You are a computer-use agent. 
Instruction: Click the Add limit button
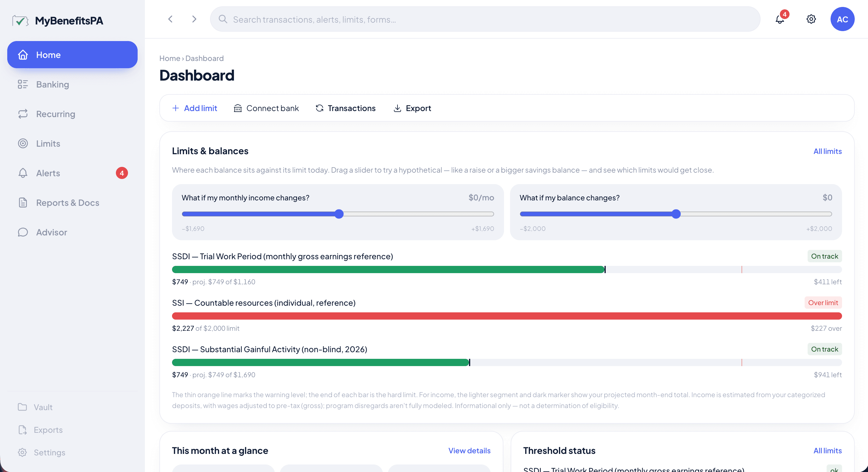pos(194,108)
